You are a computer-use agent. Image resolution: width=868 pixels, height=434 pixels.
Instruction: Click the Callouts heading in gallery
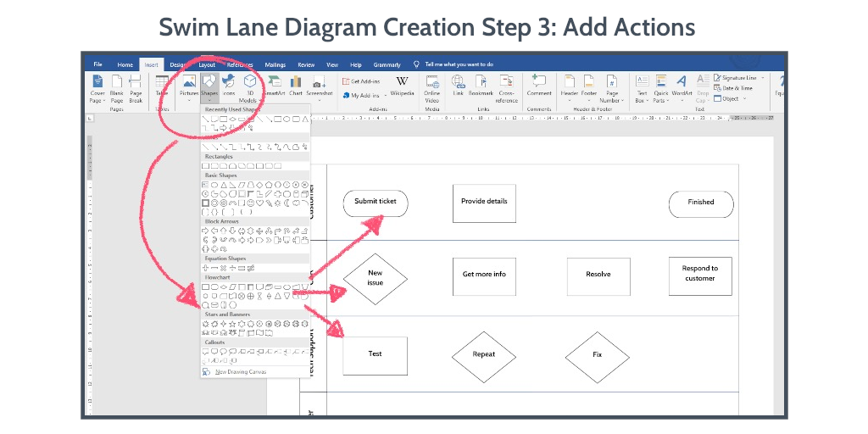point(214,342)
